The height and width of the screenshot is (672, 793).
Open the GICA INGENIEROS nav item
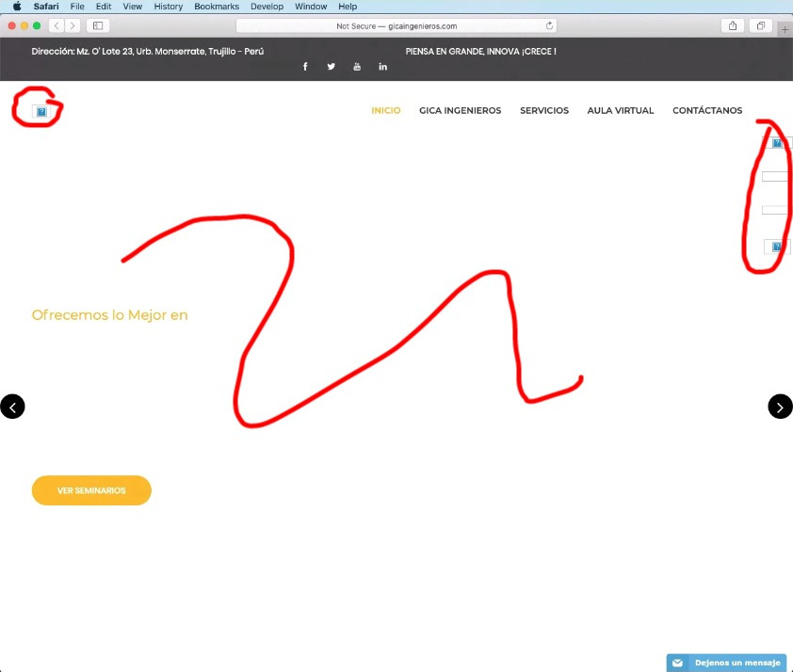tap(461, 111)
